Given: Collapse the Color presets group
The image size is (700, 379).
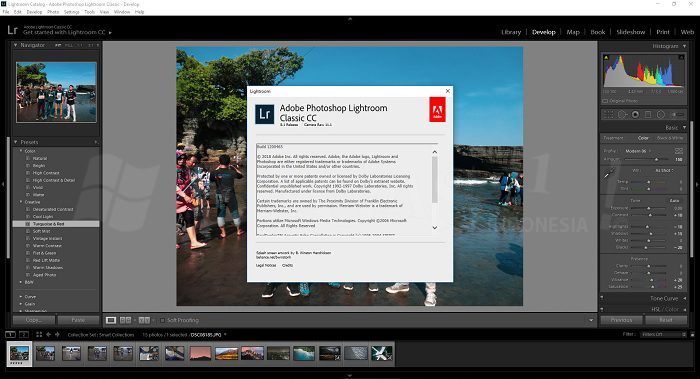Looking at the screenshot, I should click(x=21, y=151).
